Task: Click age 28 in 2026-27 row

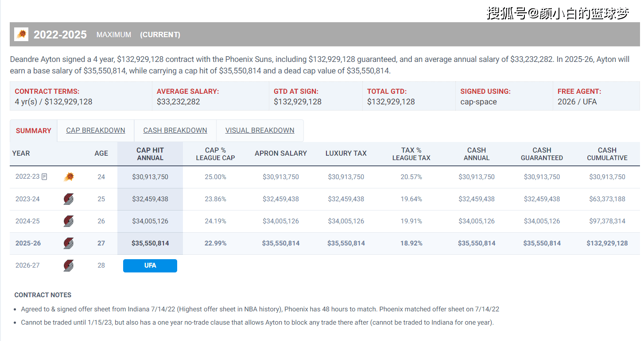Action: 101,265
